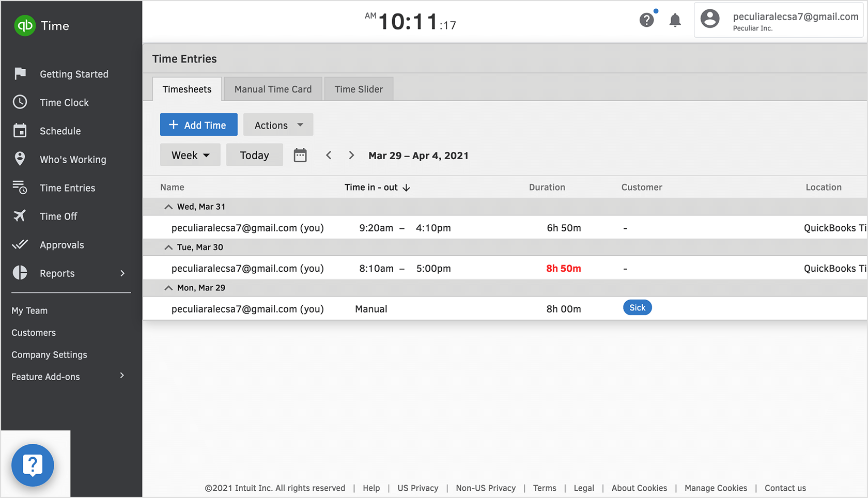The image size is (868, 498).
Task: Expand the Feature Add-ons menu
Action: coord(45,376)
